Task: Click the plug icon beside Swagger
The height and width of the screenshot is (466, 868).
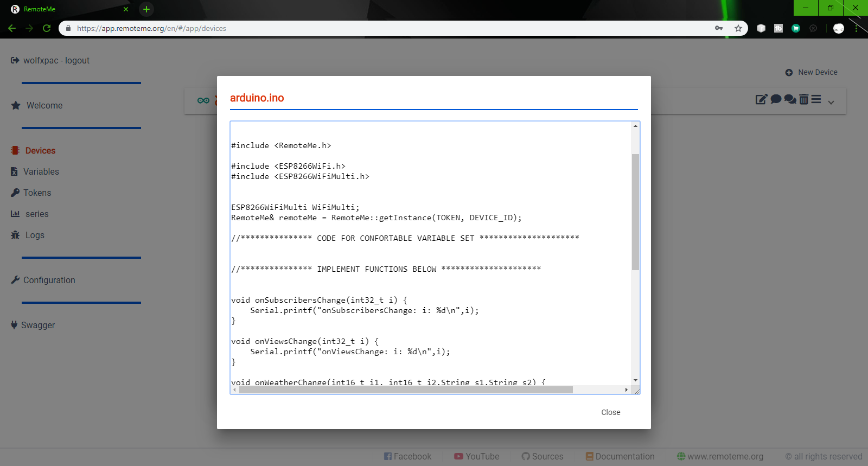Action: [14, 325]
